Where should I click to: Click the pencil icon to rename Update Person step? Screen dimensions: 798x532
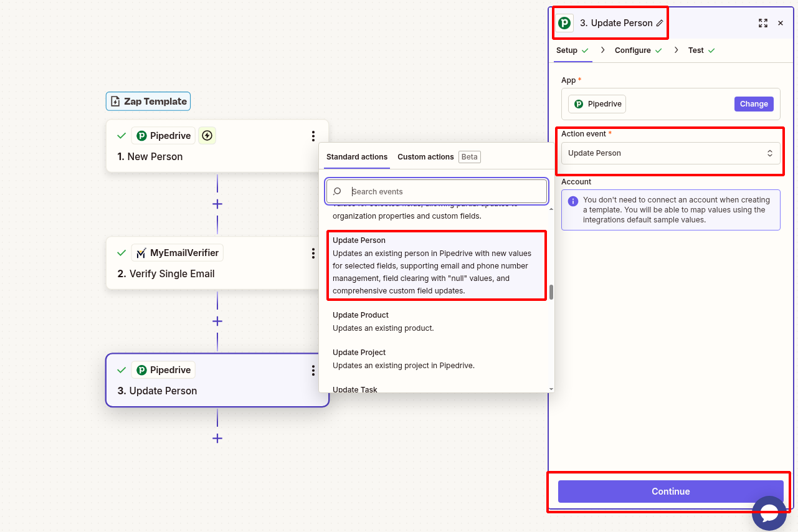[660, 22]
